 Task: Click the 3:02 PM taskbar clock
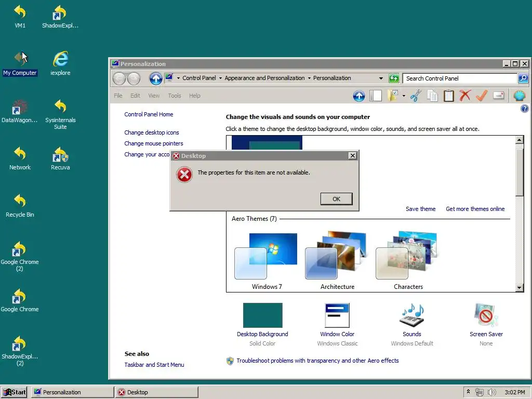coord(515,392)
